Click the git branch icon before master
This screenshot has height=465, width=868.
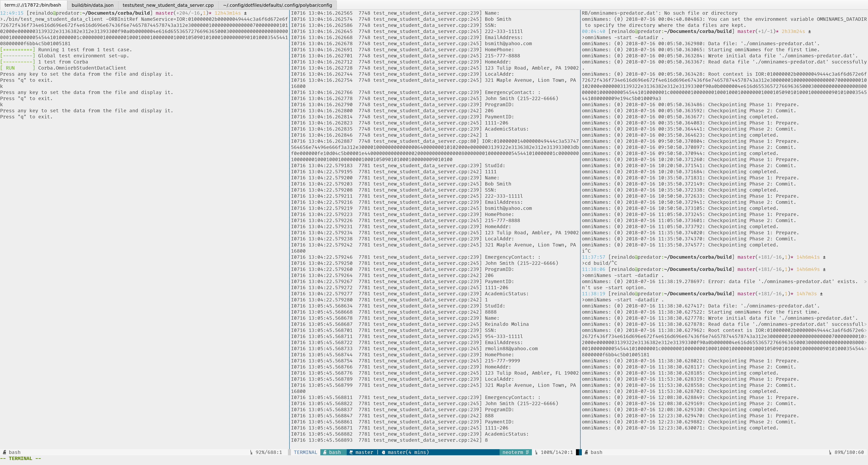[351, 452]
